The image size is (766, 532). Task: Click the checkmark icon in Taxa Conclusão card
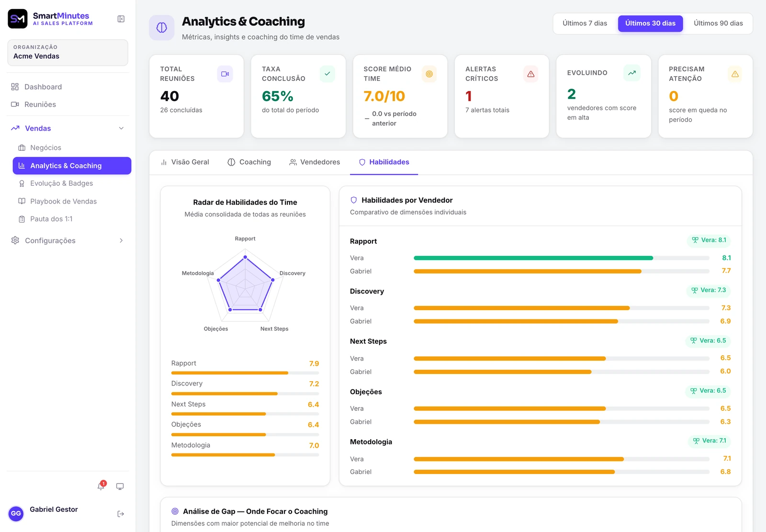point(327,74)
